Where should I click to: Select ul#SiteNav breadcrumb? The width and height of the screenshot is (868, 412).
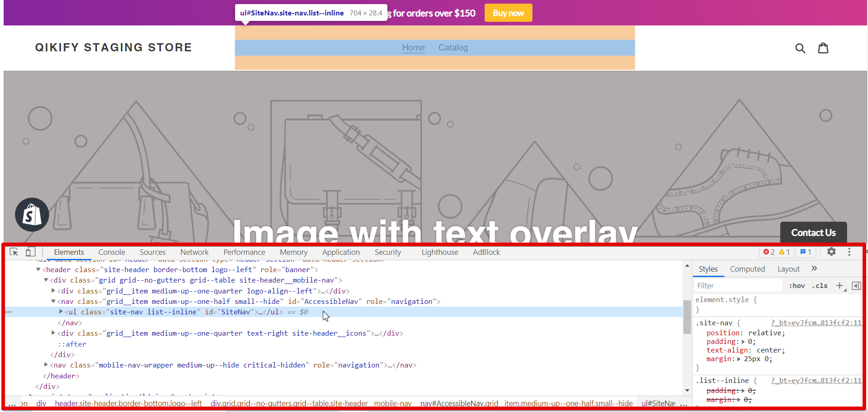coord(658,403)
